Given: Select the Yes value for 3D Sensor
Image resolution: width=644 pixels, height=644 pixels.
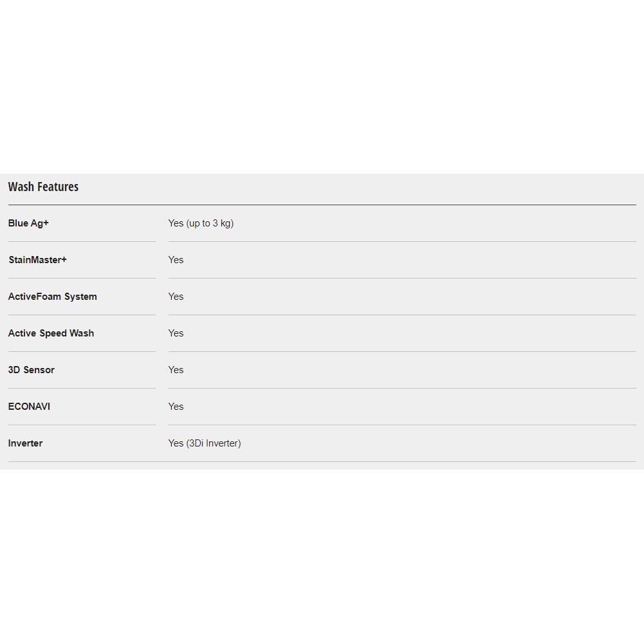Looking at the screenshot, I should tap(176, 370).
